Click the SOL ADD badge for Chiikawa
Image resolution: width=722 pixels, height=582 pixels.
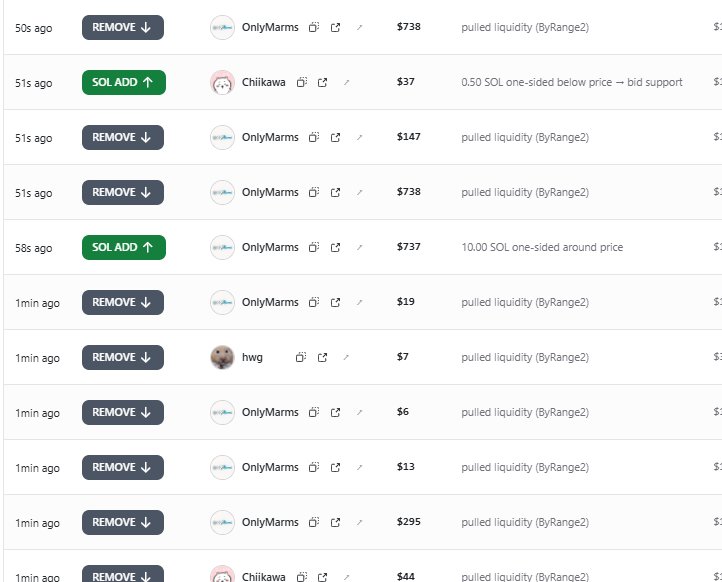[x=124, y=82]
